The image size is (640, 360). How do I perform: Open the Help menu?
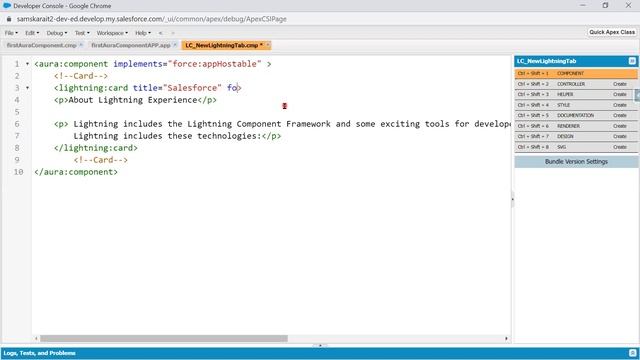tap(142, 33)
